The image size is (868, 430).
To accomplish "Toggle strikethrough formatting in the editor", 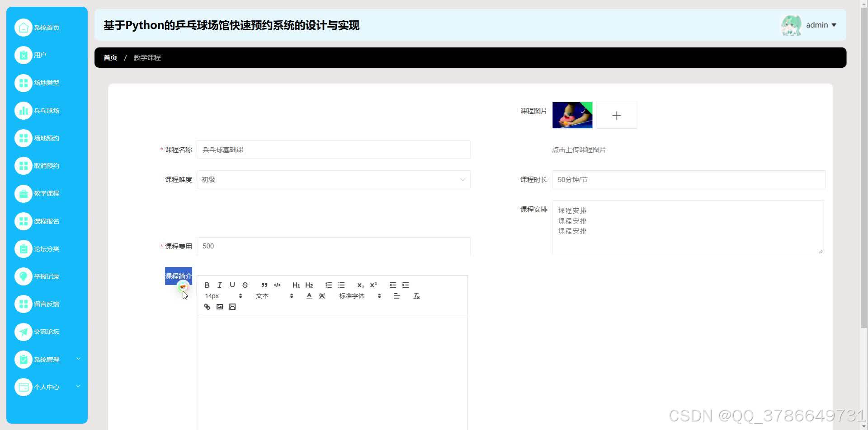I will click(x=245, y=285).
